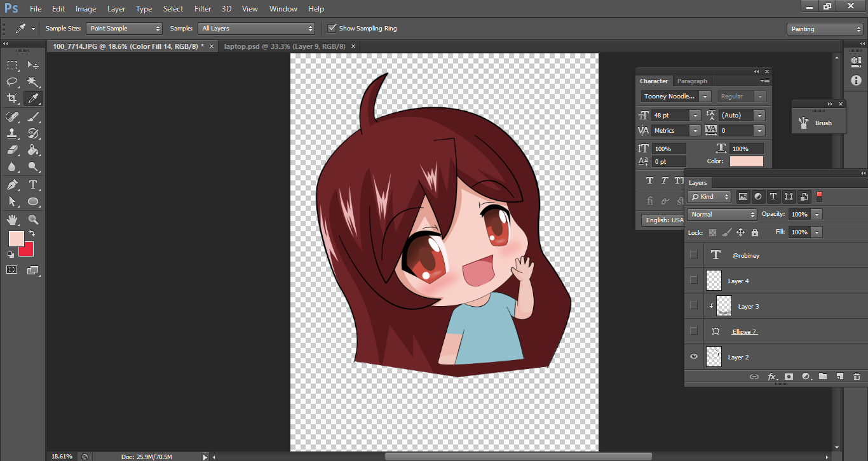Select the Horizontal Type tool

[x=33, y=185]
